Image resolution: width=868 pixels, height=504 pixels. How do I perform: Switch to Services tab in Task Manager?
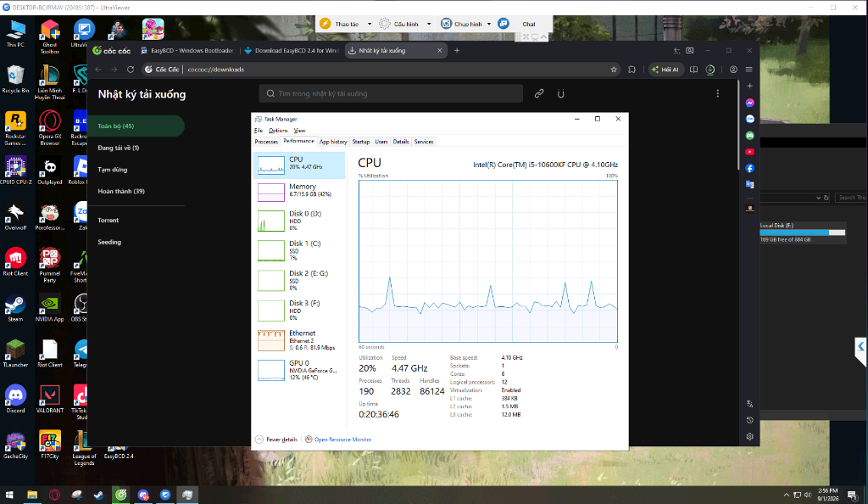click(424, 142)
